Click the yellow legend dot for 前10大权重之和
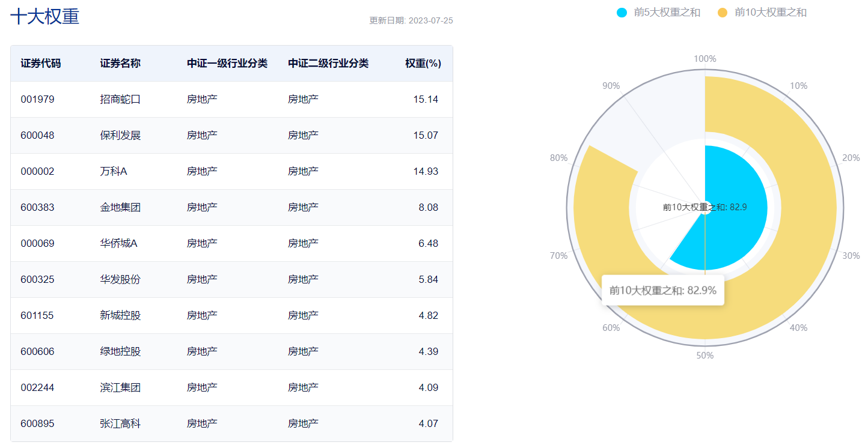The width and height of the screenshot is (868, 448). pyautogui.click(x=723, y=13)
